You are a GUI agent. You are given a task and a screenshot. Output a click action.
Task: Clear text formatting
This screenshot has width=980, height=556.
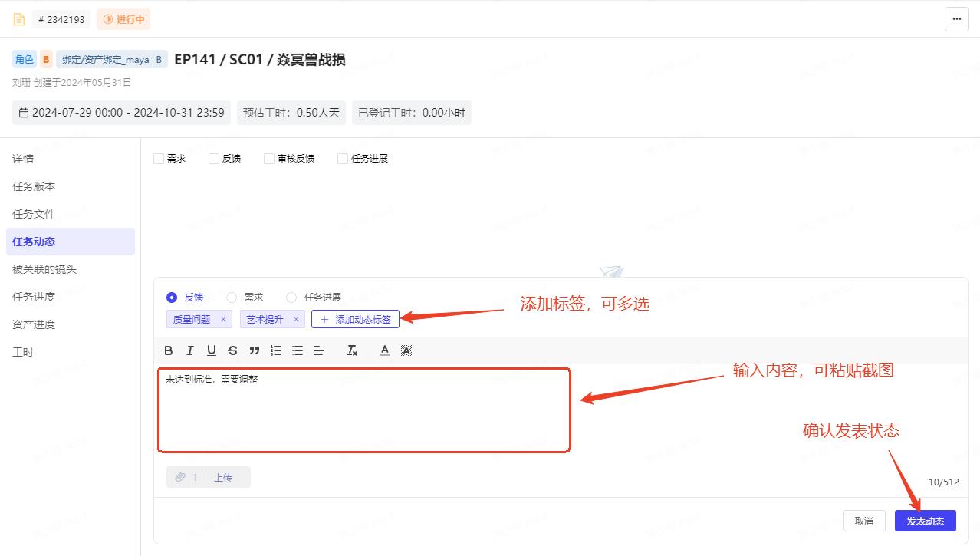(352, 350)
